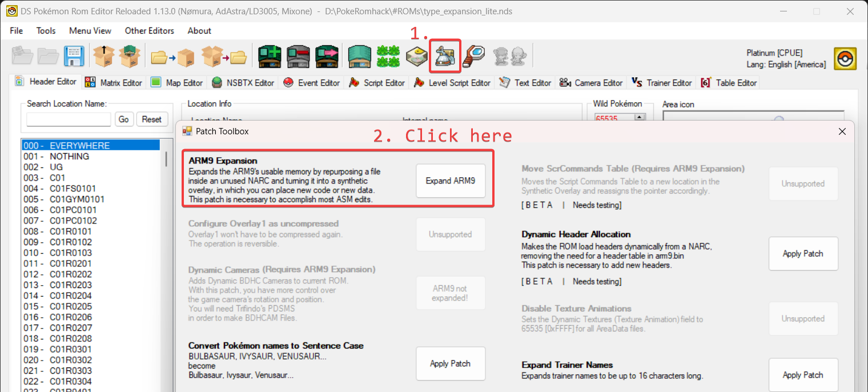This screenshot has width=868, height=392.
Task: Apply the Expand Trainer Names patch
Action: 803,375
